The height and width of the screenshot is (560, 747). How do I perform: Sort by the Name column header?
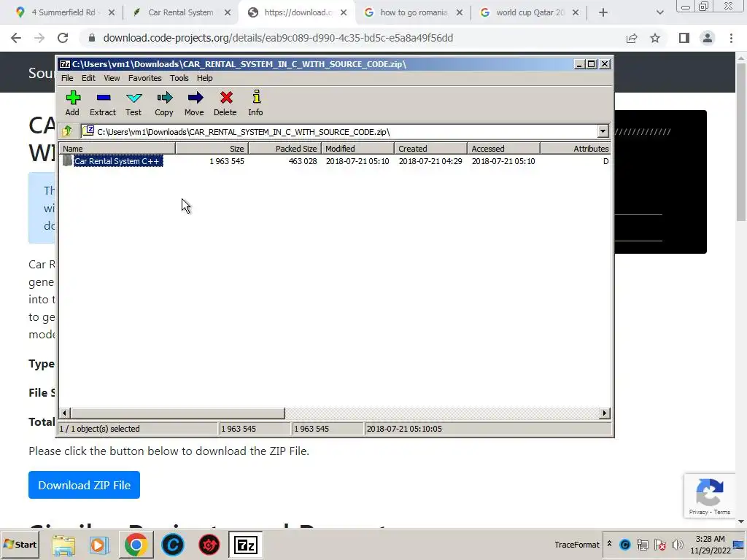pos(117,149)
